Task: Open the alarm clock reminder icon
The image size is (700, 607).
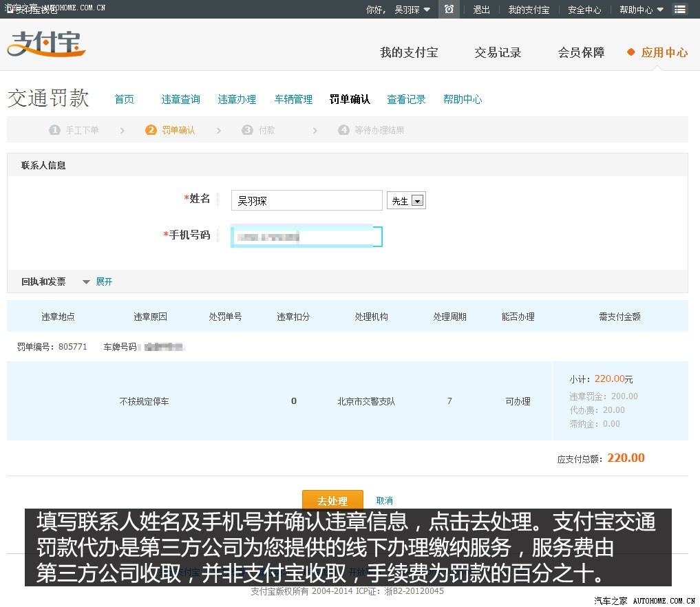Action: pos(449,9)
